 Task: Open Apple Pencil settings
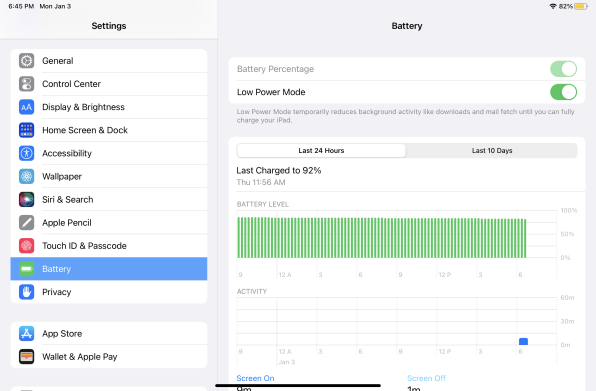109,223
